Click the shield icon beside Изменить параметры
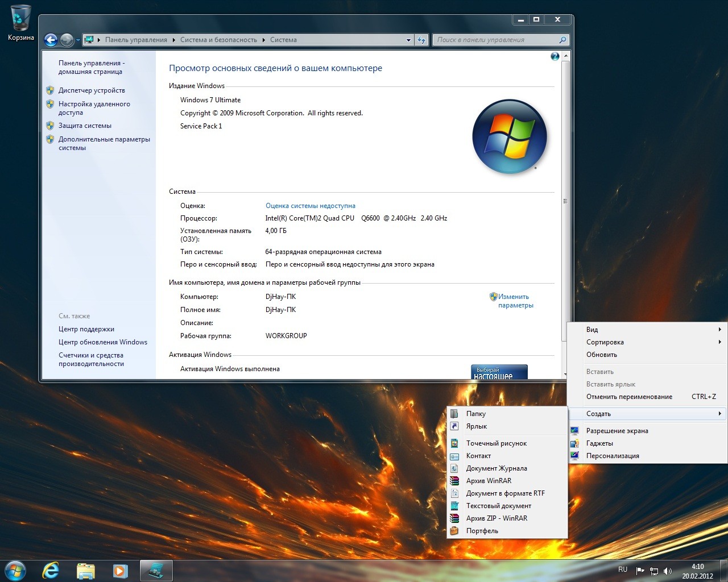Screen dimensions: 728x582 click(x=493, y=297)
